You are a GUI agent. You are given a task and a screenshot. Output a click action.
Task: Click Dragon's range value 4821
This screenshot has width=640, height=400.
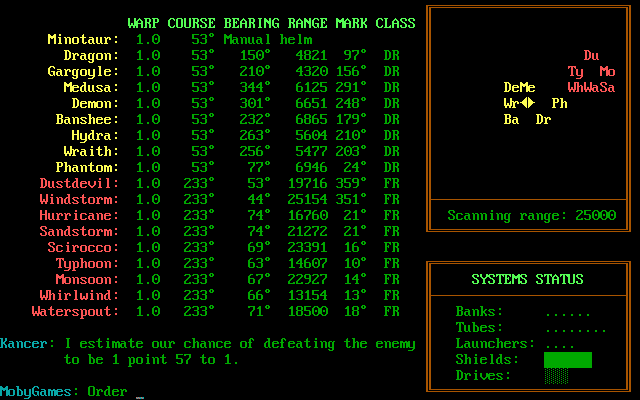[x=311, y=56]
